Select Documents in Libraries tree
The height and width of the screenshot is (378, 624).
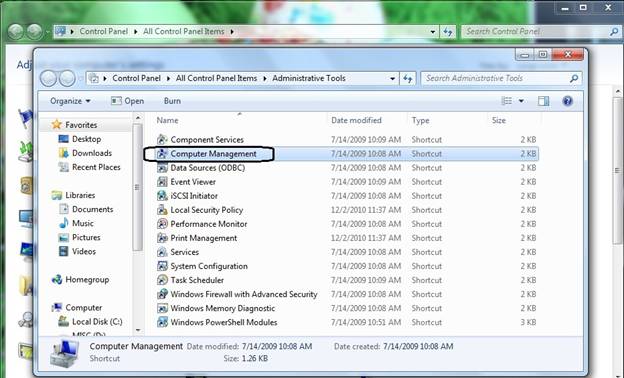[x=92, y=209]
